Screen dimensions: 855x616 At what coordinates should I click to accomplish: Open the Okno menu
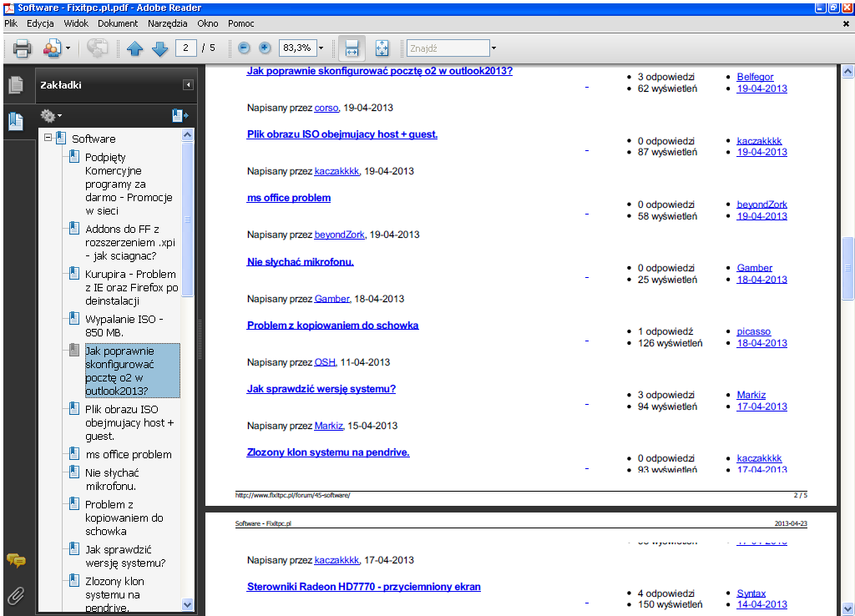tap(208, 23)
